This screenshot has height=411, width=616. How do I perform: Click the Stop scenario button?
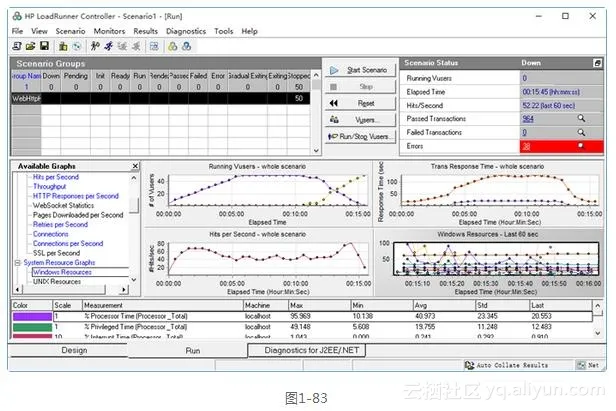pos(360,86)
